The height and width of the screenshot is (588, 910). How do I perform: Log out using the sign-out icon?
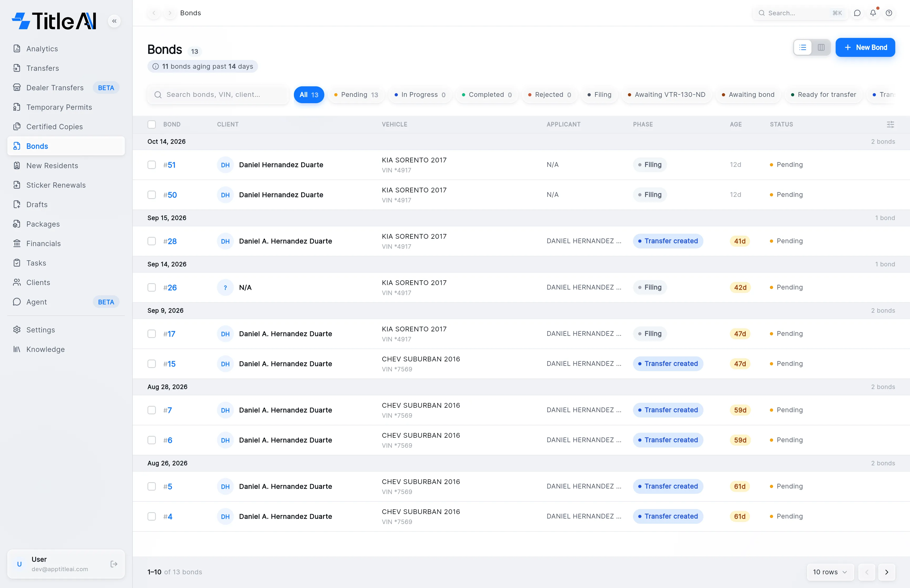114,564
